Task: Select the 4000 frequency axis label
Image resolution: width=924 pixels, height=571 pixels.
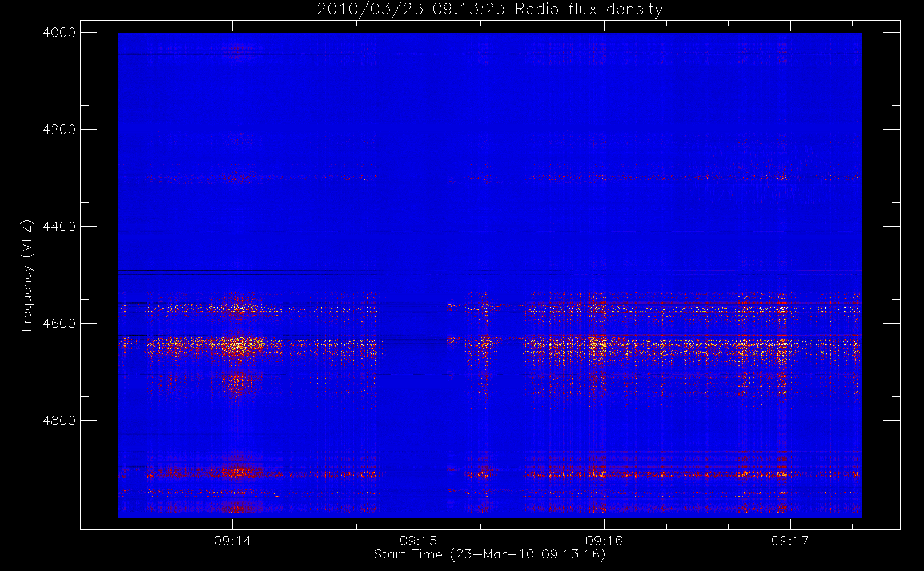Action: [59, 33]
